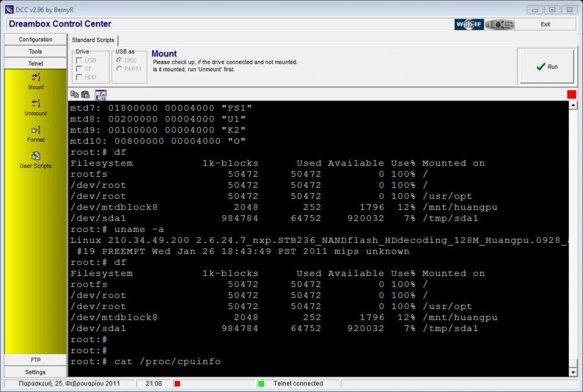Click the red status indicator in the status bar
This screenshot has width=583, height=392.
177,384
